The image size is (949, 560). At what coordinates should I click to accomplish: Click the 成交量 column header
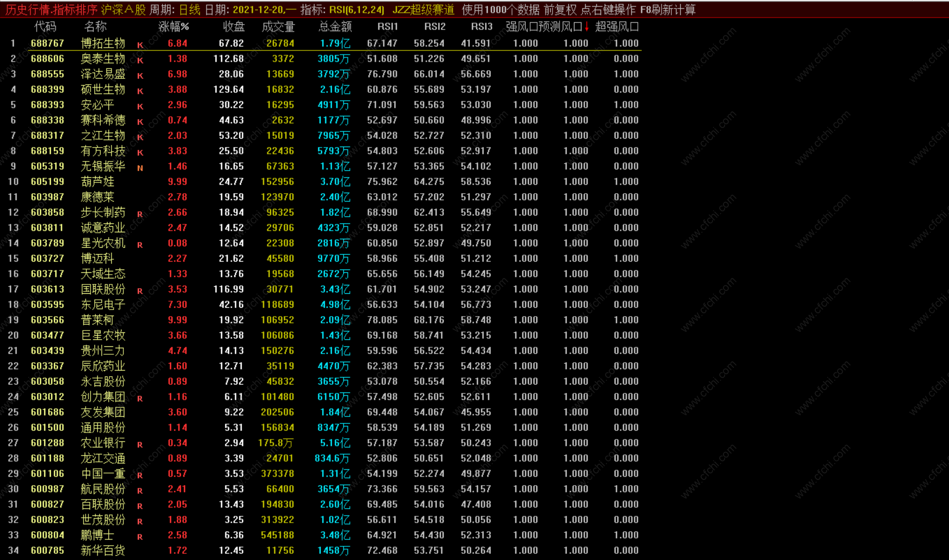pyautogui.click(x=278, y=27)
